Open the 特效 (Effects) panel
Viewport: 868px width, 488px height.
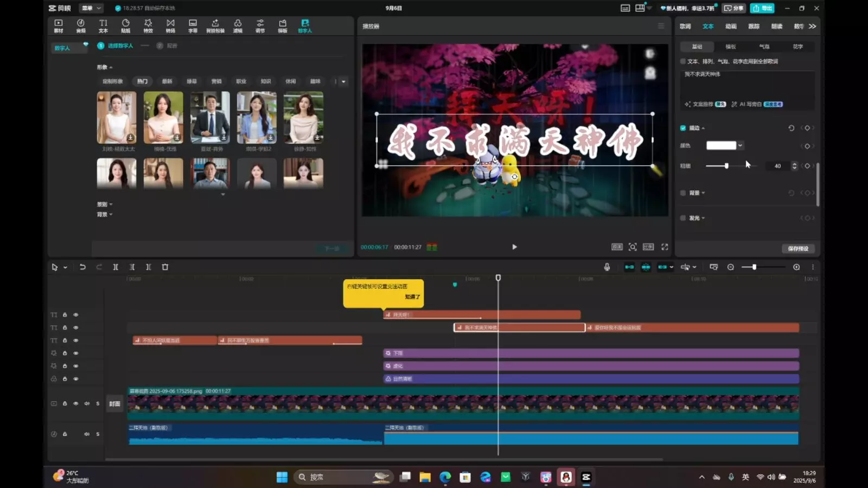pyautogui.click(x=148, y=25)
